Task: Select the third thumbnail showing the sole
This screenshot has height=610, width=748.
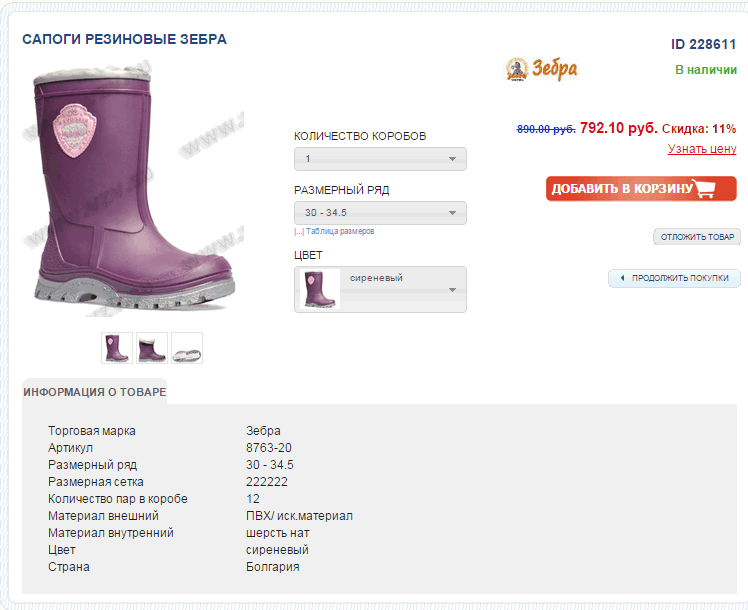Action: click(187, 348)
